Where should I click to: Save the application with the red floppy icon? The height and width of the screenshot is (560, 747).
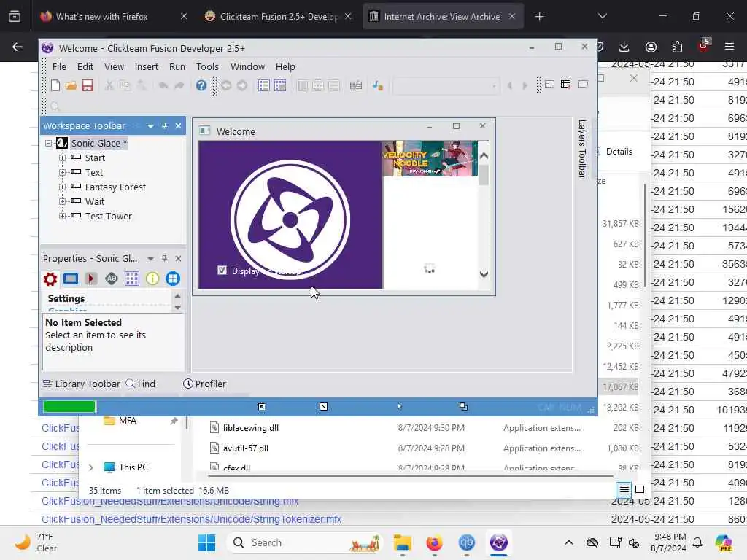(x=88, y=85)
